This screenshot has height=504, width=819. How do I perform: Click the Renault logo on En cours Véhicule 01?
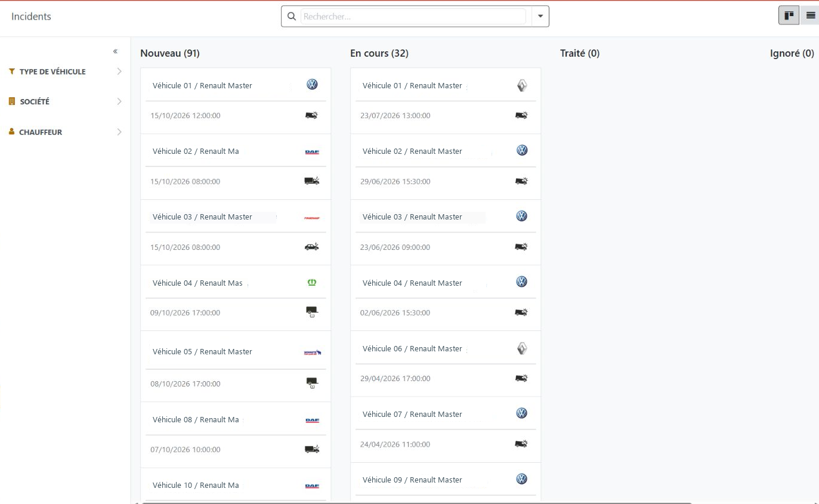(x=522, y=86)
